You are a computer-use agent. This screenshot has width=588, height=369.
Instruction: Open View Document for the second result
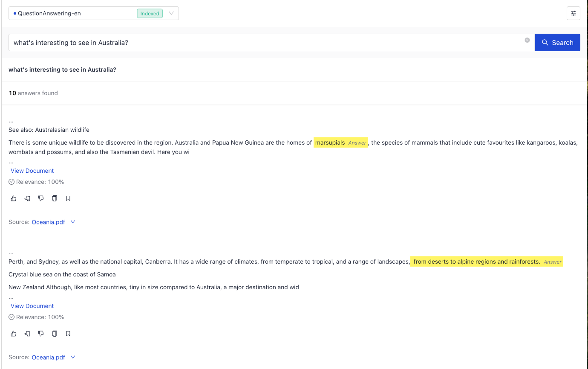click(x=32, y=305)
